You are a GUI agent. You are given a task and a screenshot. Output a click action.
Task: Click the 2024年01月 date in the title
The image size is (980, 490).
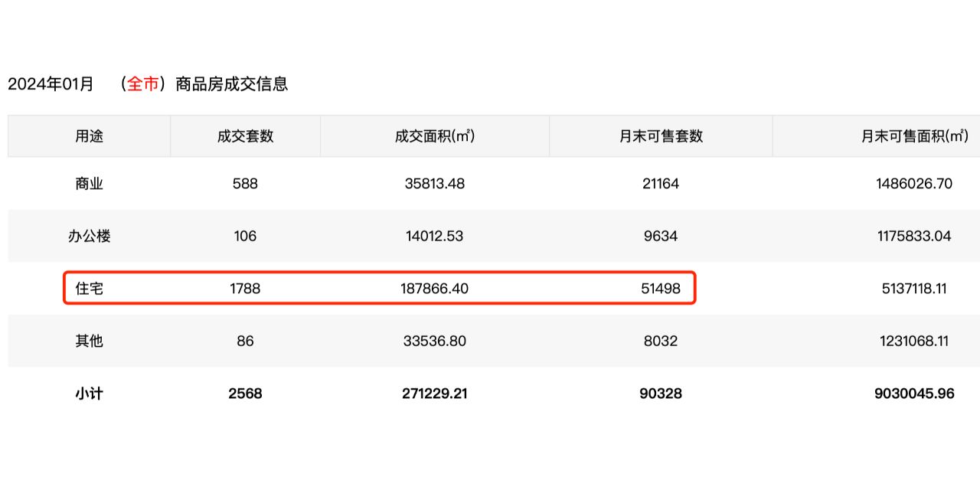click(51, 84)
